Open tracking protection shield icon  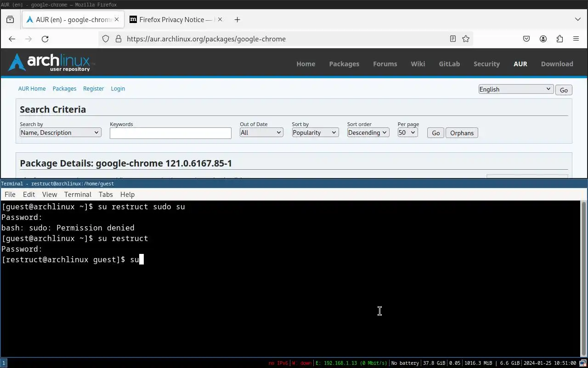tap(106, 39)
